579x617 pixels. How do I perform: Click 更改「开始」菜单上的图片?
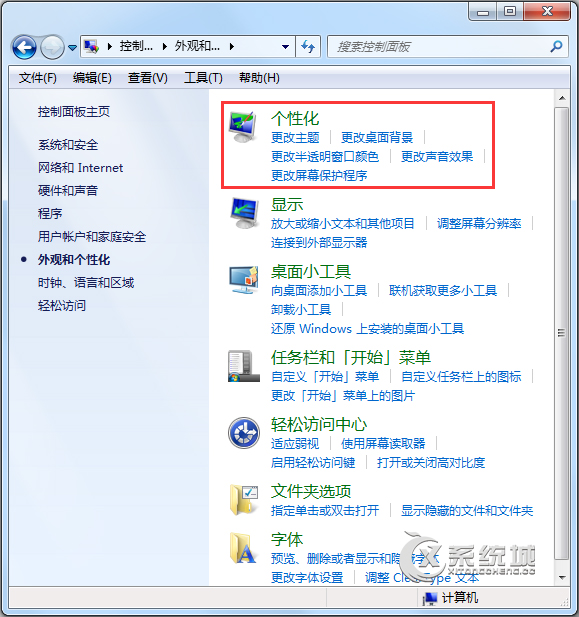[x=343, y=395]
